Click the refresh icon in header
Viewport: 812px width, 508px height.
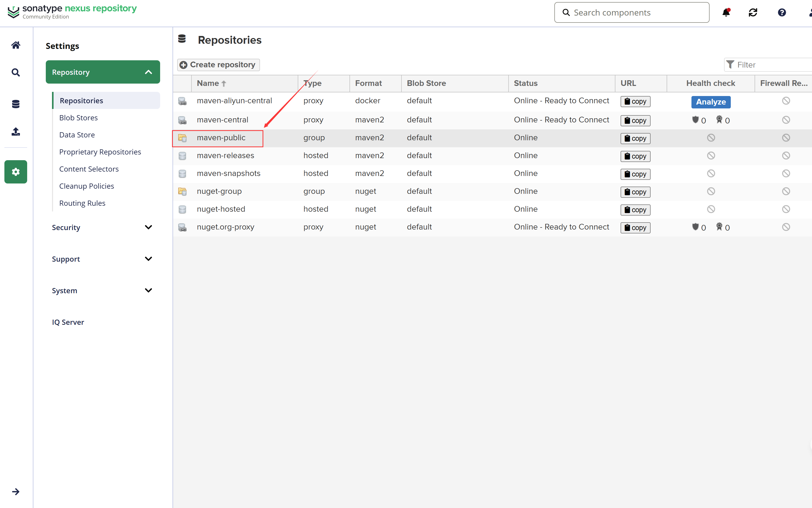[753, 12]
